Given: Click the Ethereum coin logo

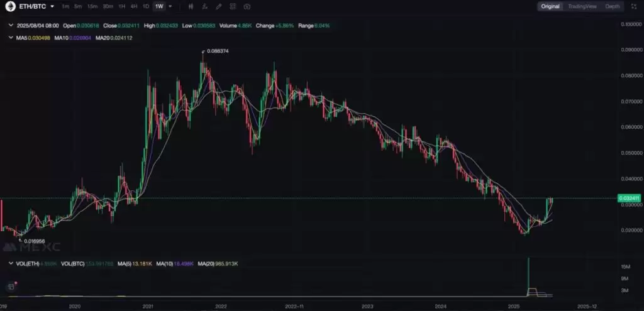Looking at the screenshot, I should pyautogui.click(x=10, y=6).
